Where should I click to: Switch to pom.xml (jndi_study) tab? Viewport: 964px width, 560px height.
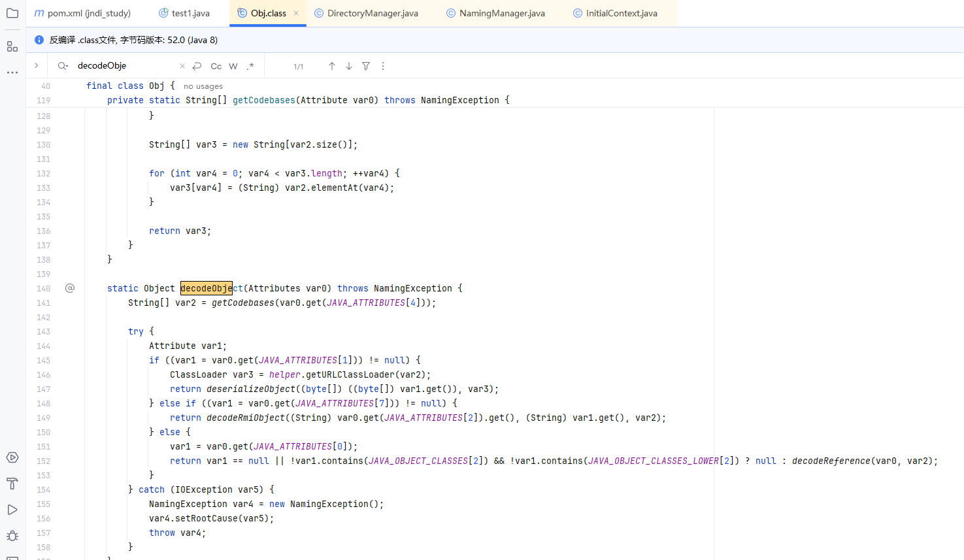[x=83, y=13]
